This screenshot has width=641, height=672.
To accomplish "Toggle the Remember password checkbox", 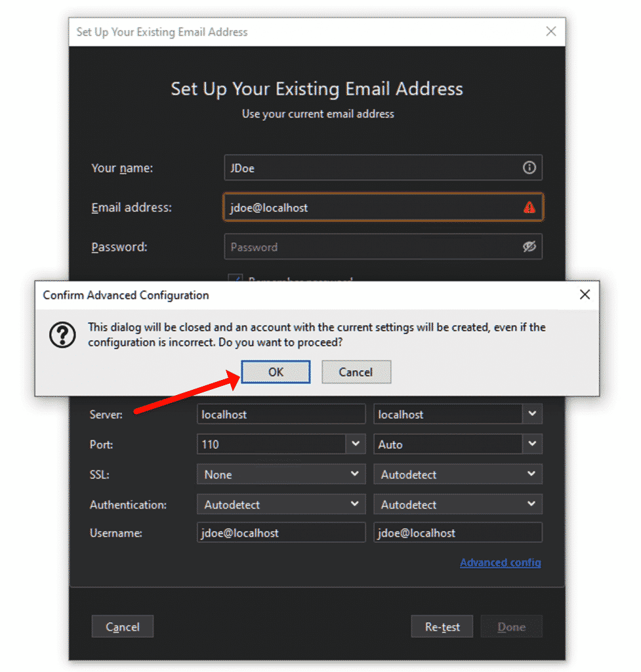I will tap(236, 278).
